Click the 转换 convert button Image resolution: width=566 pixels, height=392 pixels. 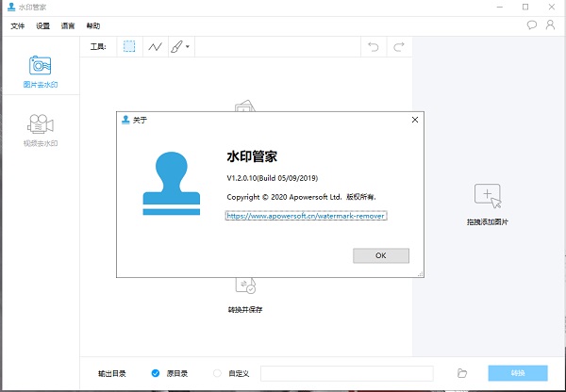tap(518, 373)
